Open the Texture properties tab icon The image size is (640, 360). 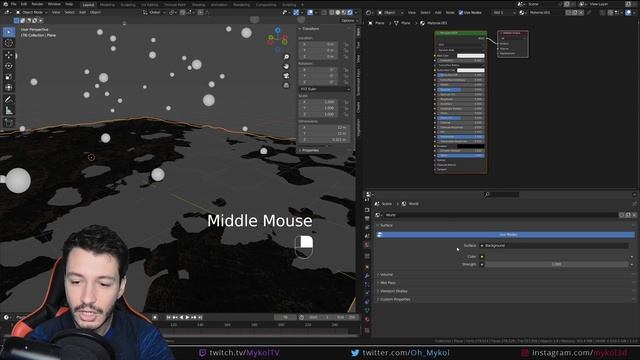coord(367,330)
